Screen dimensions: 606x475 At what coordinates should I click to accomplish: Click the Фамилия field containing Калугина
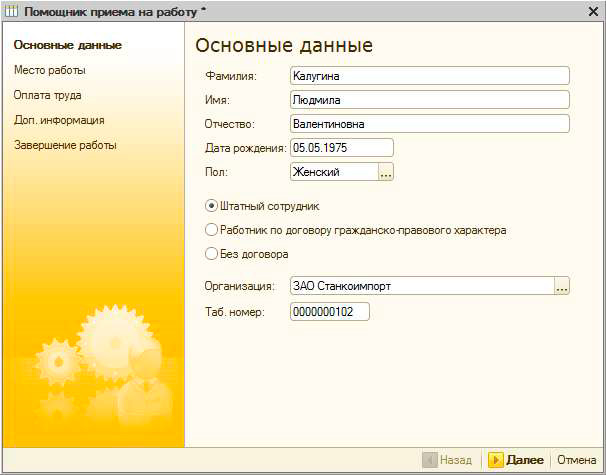click(428, 76)
